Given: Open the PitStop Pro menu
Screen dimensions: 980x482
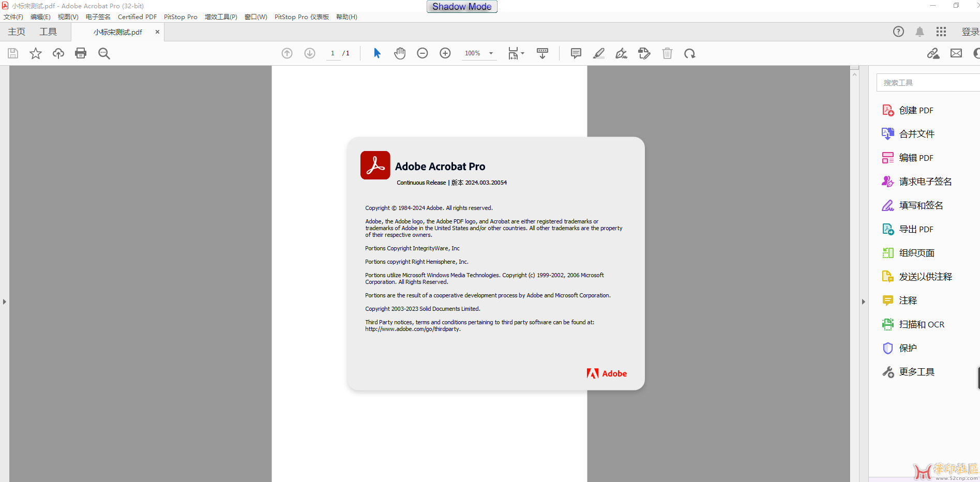Looking at the screenshot, I should pyautogui.click(x=180, y=17).
